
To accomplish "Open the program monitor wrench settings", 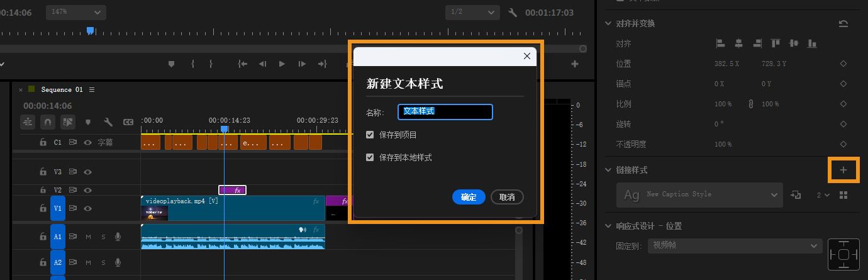I will [513, 13].
